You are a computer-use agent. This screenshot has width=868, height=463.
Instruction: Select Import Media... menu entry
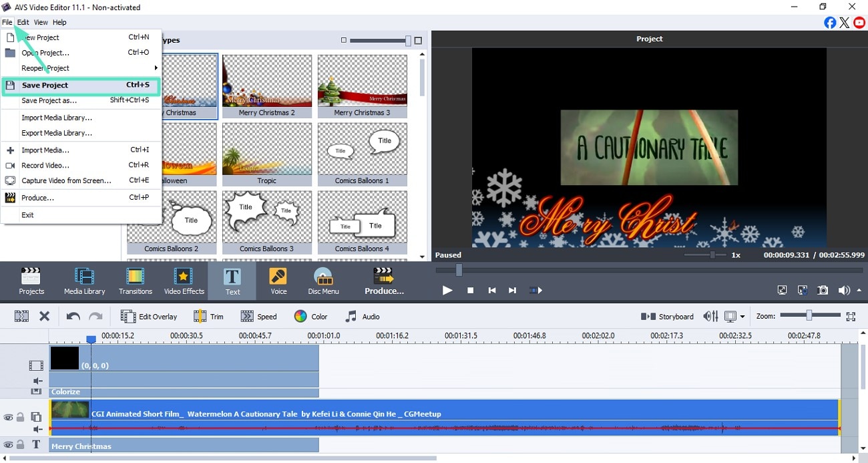81,150
